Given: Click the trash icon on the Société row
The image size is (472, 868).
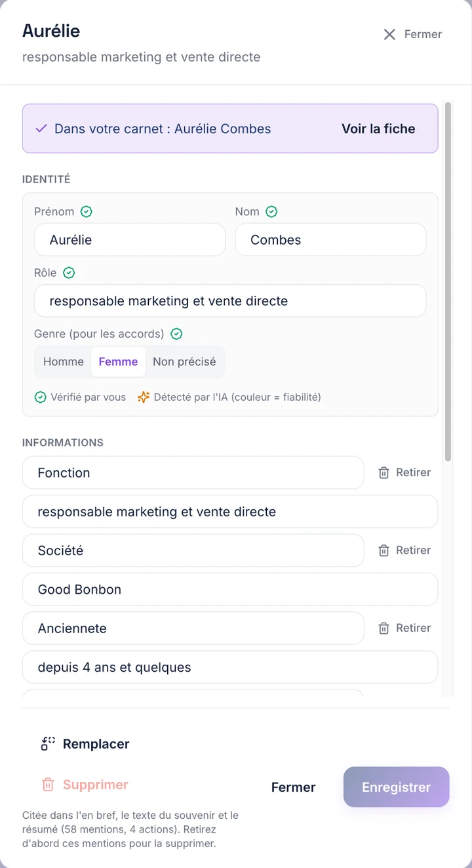Looking at the screenshot, I should (384, 550).
